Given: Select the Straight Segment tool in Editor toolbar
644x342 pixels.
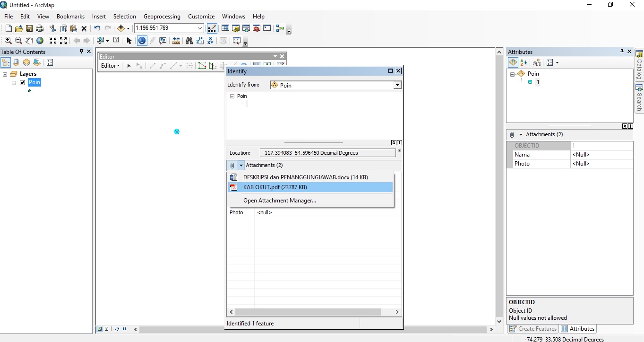Looking at the screenshot, I should [x=153, y=66].
